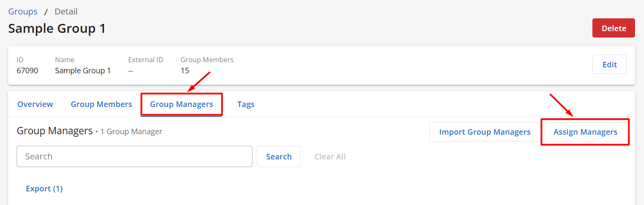Open the Group Members tab
The image size is (644, 205).
102,104
